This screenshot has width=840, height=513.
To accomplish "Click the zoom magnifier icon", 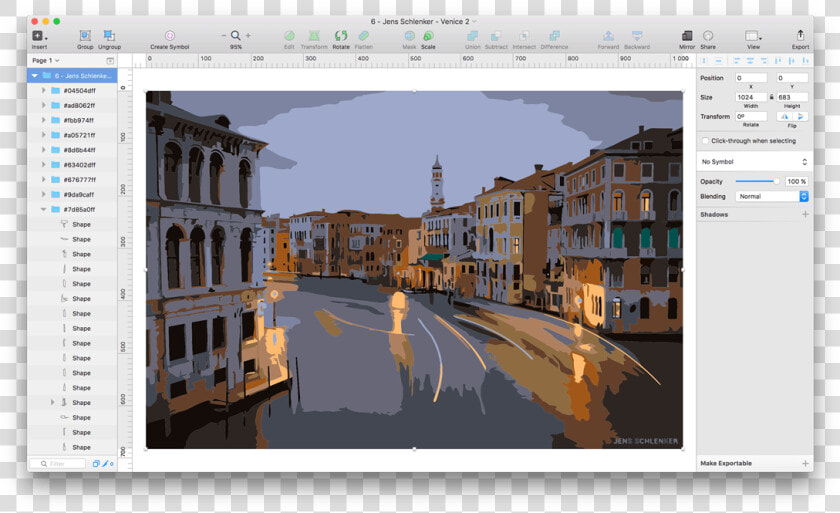I will tap(236, 35).
